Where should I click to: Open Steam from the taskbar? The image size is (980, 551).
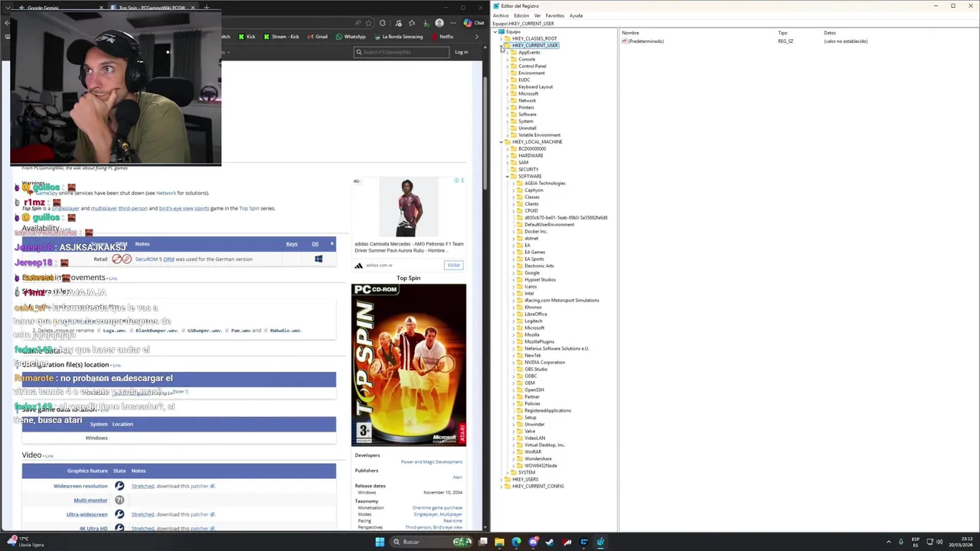point(550,542)
